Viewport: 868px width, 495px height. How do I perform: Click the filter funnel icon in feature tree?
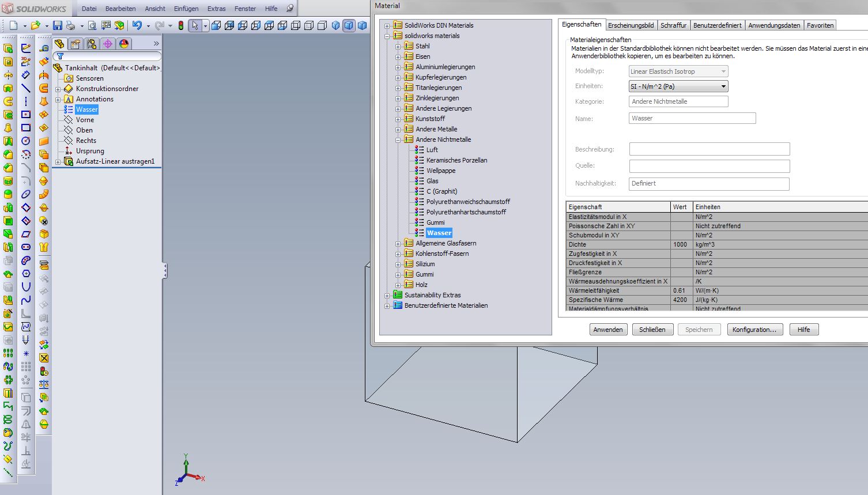tap(60, 56)
